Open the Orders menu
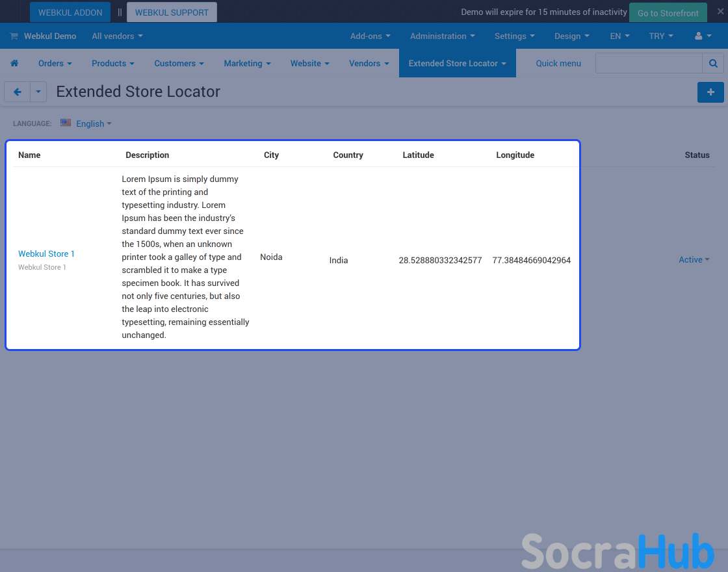This screenshot has width=728, height=572. [55, 63]
